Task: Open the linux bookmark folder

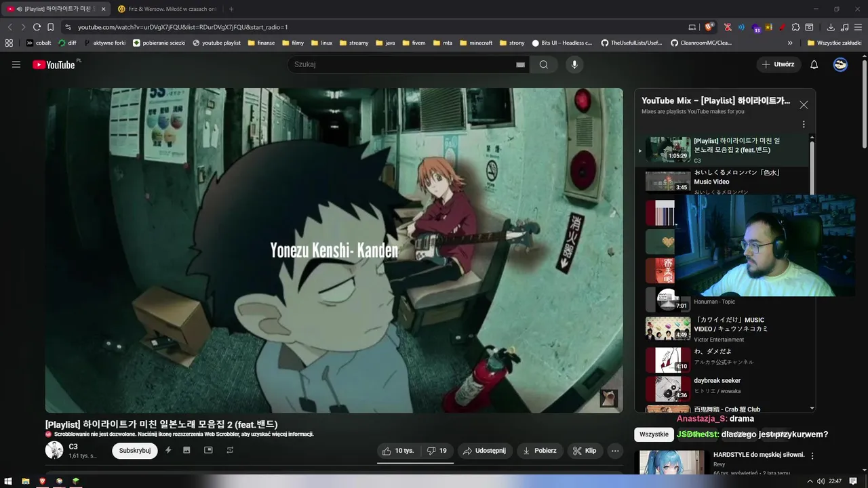Action: coord(321,43)
